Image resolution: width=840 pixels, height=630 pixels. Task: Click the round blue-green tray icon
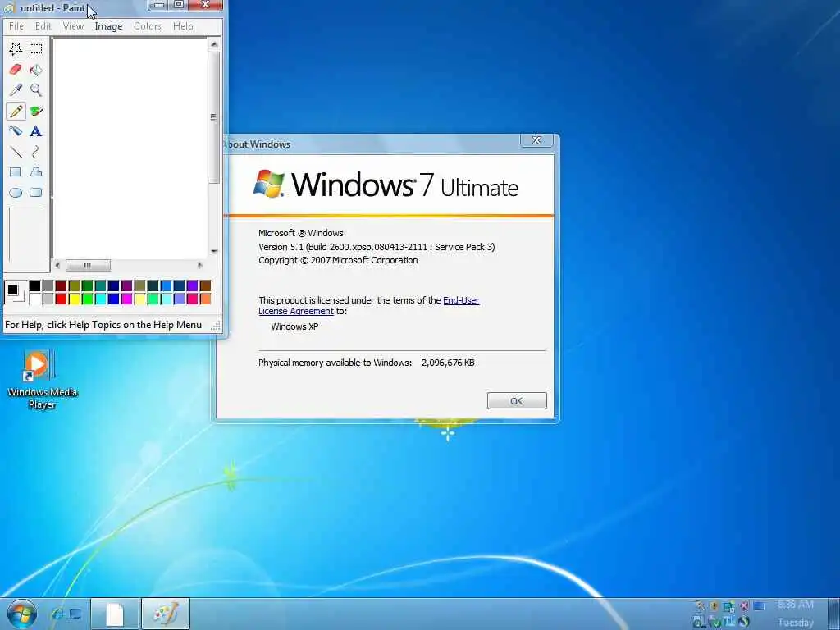click(744, 622)
